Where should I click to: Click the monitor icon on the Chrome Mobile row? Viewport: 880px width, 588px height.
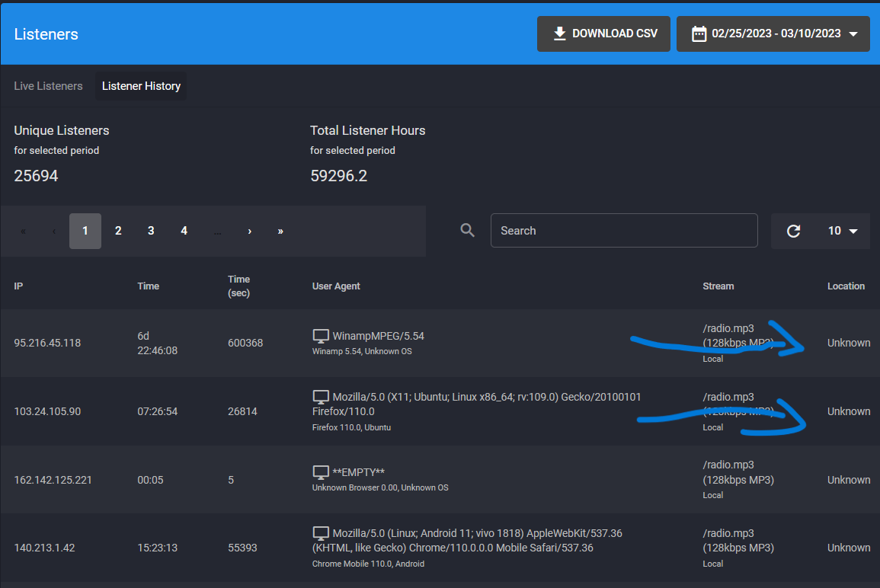321,532
